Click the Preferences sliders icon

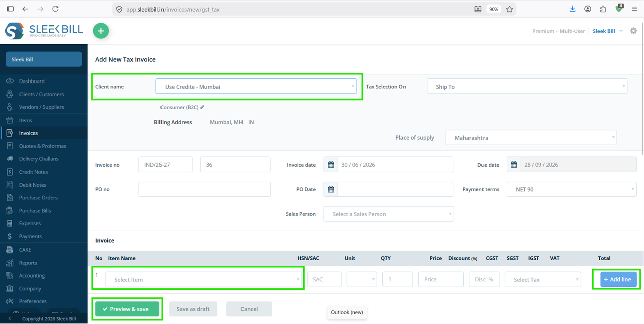click(10, 301)
